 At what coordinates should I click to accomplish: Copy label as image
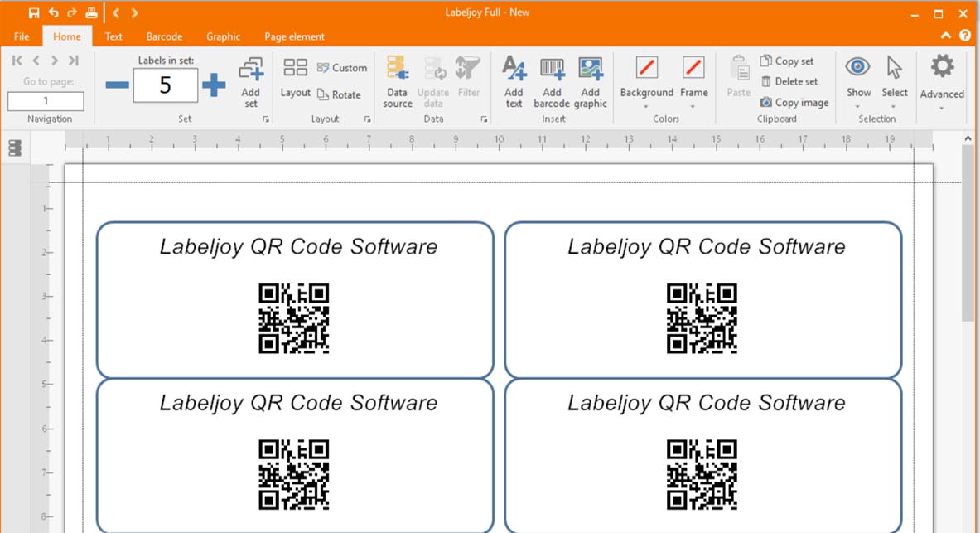click(794, 102)
